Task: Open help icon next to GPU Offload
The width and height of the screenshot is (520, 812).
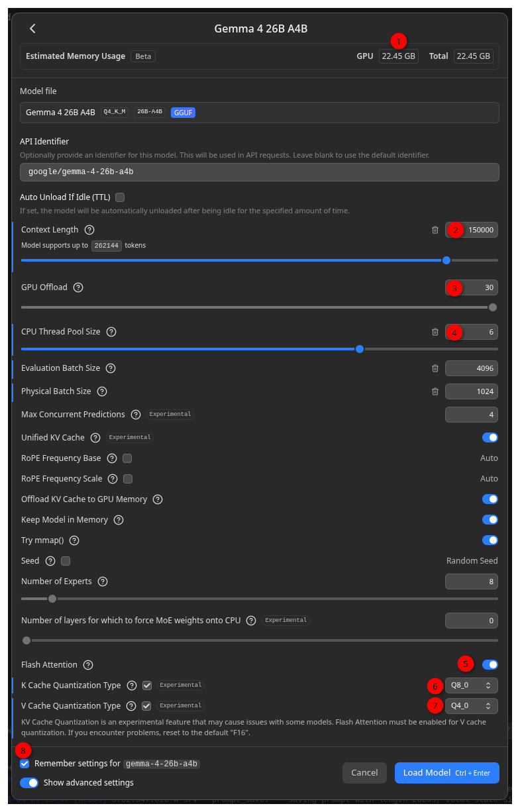Action: pyautogui.click(x=78, y=287)
